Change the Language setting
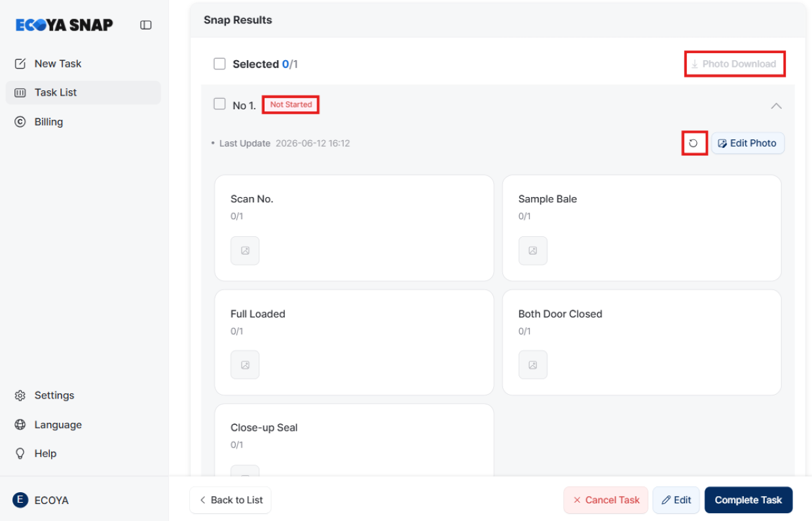Image resolution: width=812 pixels, height=521 pixels. [83, 425]
